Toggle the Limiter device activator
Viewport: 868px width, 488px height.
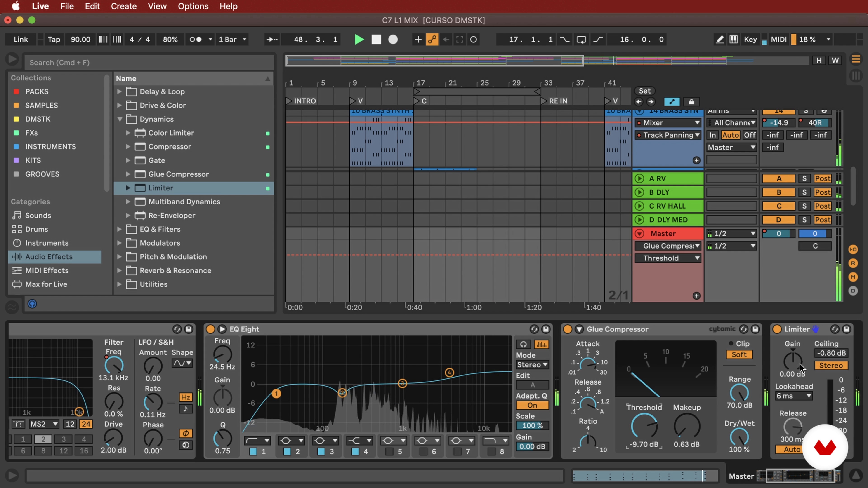pyautogui.click(x=777, y=329)
